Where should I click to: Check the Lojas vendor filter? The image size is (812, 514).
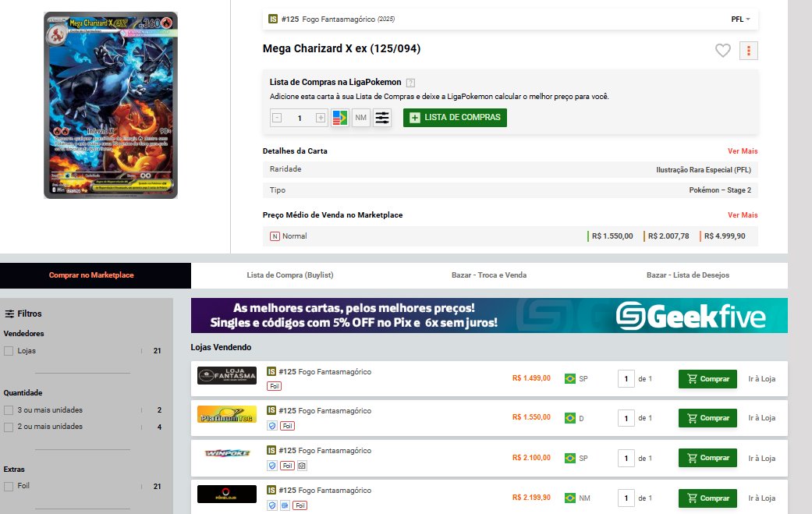9,351
